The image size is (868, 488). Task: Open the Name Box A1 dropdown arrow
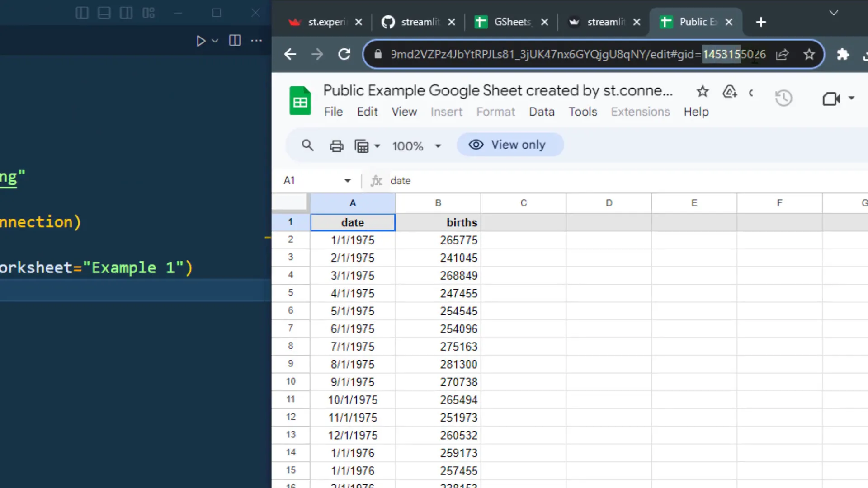click(x=347, y=181)
